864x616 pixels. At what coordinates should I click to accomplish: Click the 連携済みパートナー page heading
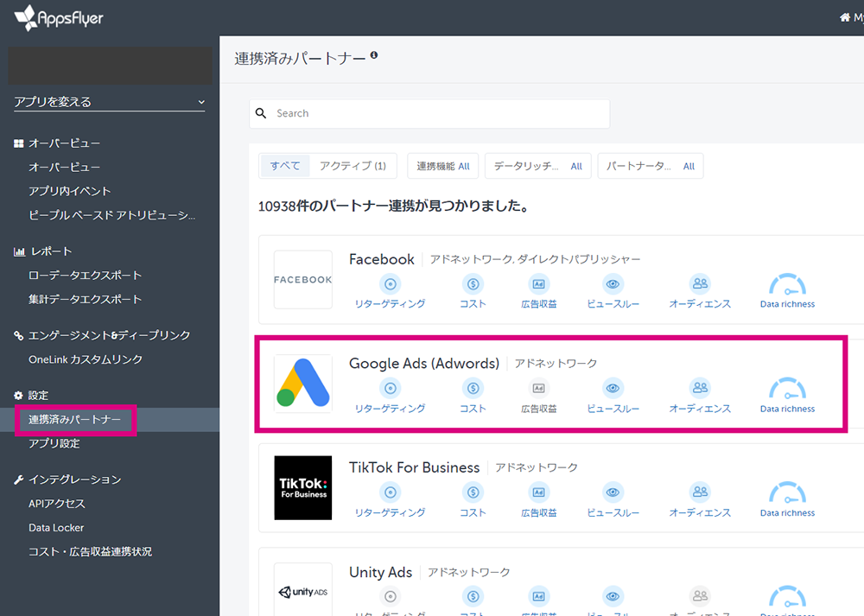click(301, 59)
